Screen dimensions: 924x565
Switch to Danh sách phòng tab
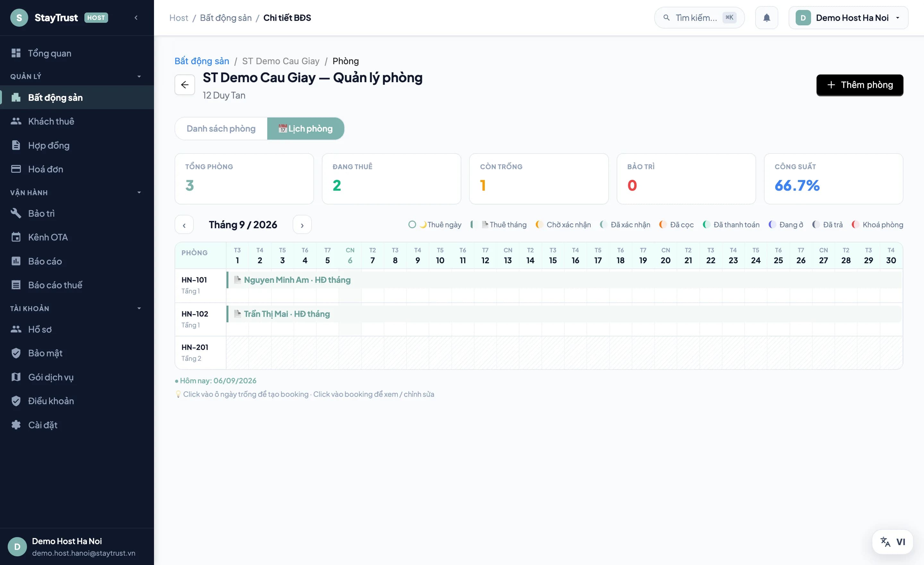[221, 129]
